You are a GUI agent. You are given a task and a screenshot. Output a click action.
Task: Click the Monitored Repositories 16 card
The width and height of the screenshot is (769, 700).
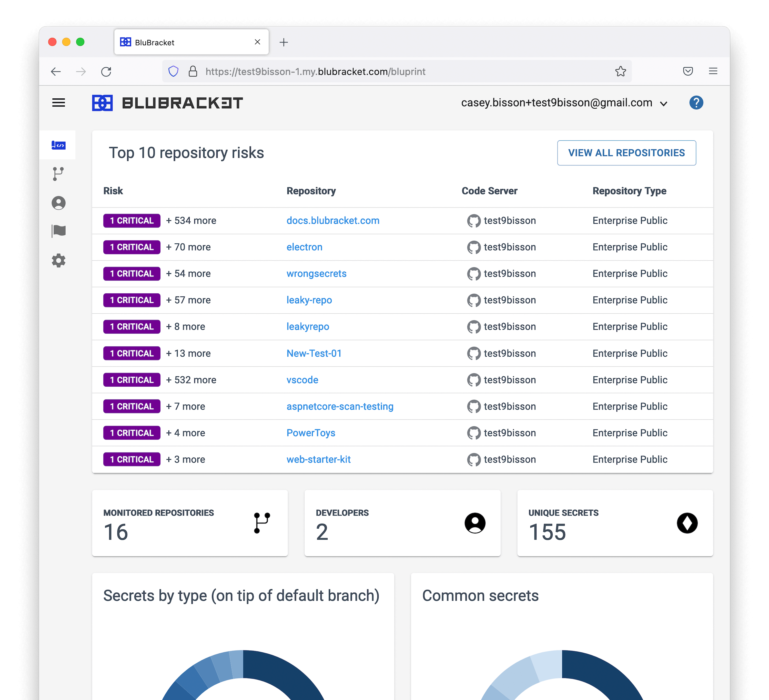(190, 523)
